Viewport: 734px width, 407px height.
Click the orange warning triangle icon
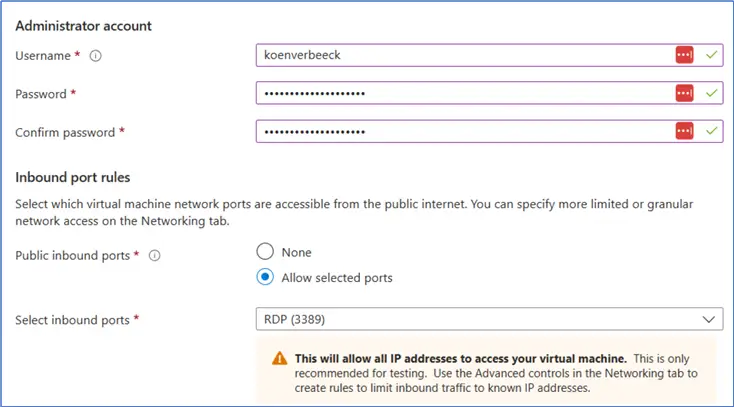(279, 359)
